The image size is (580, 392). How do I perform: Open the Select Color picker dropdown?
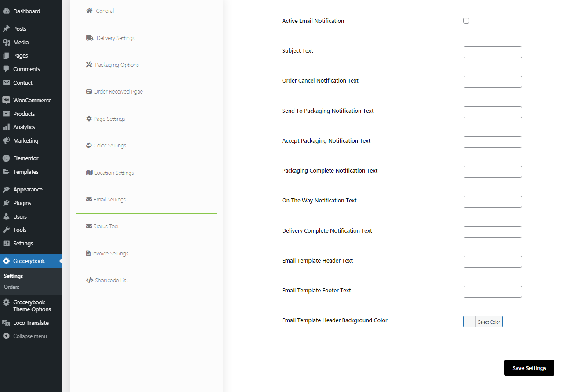point(489,322)
